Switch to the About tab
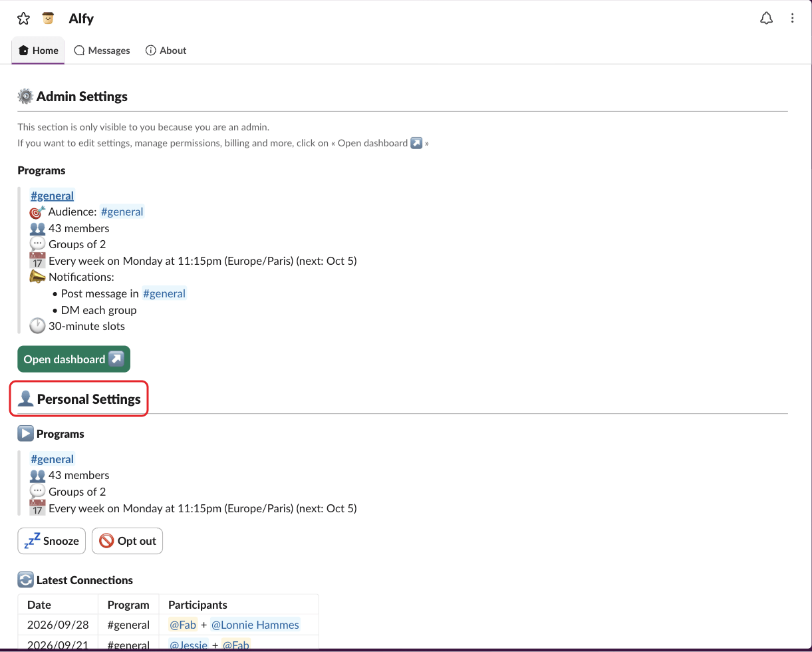The height and width of the screenshot is (652, 812). point(166,51)
